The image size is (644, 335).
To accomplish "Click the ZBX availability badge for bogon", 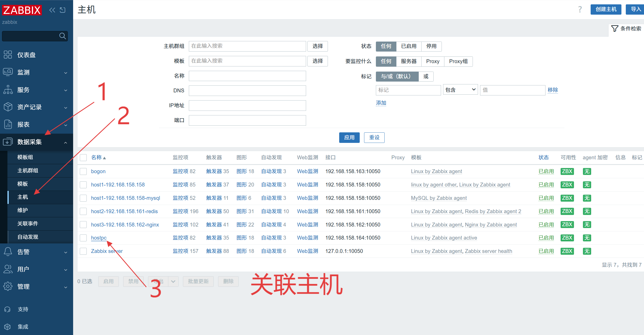I will 567,171.
